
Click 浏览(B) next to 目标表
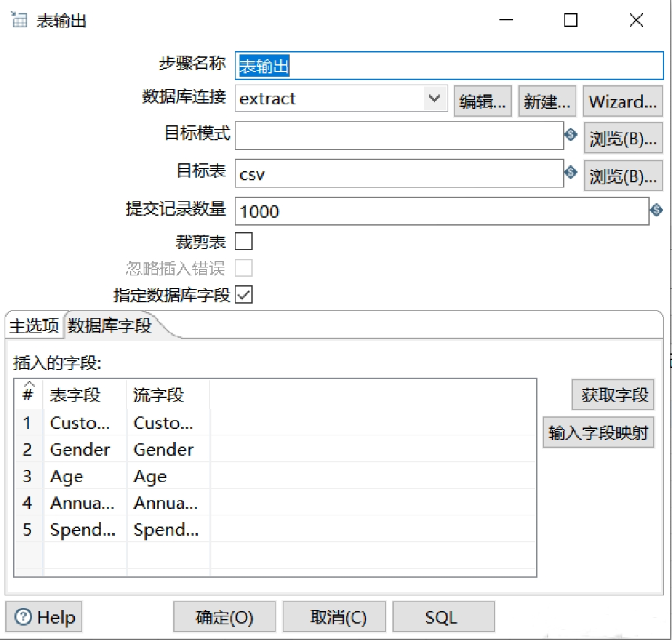[x=622, y=175]
